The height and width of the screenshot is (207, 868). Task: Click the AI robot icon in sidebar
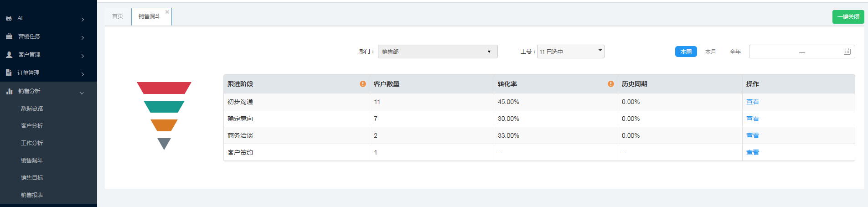coord(9,19)
